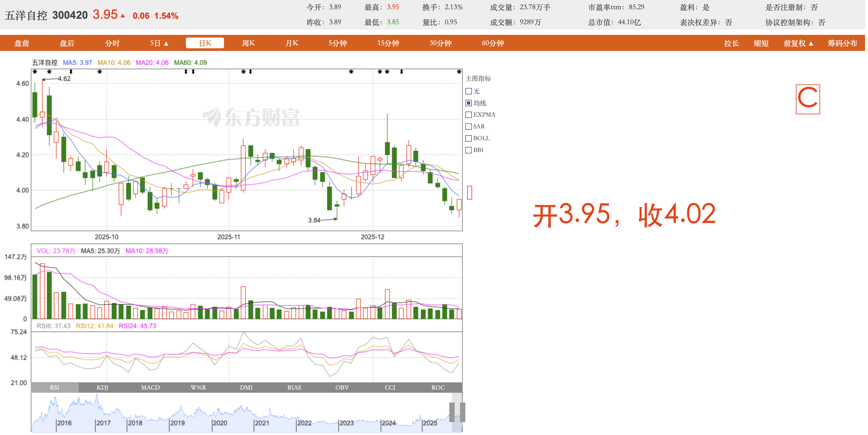Click the red C logo icon

tap(807, 99)
